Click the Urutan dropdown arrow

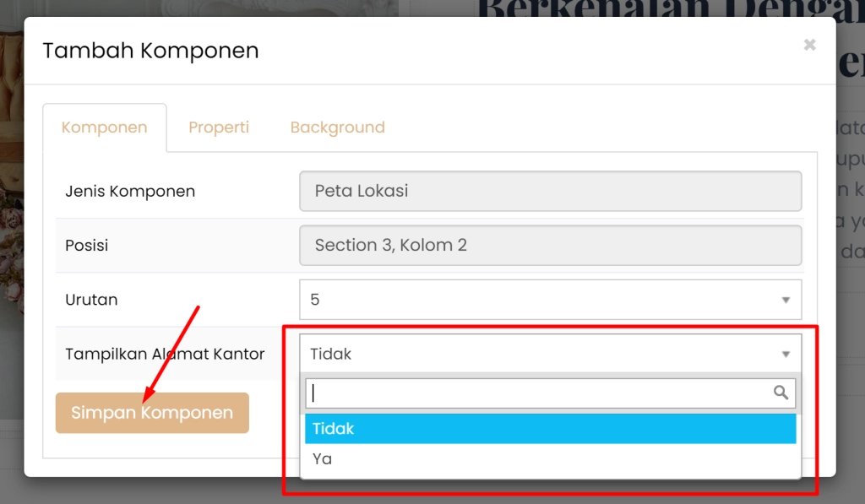pyautogui.click(x=786, y=300)
